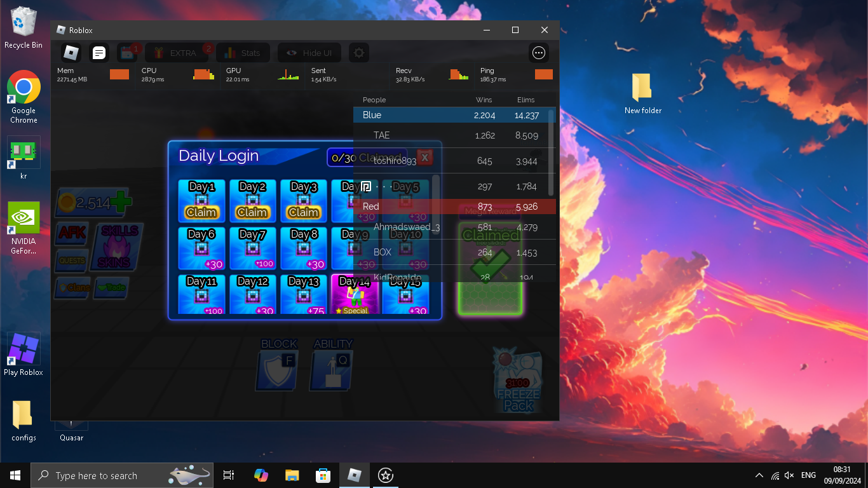Toggle the Hide UI eye button

(309, 53)
